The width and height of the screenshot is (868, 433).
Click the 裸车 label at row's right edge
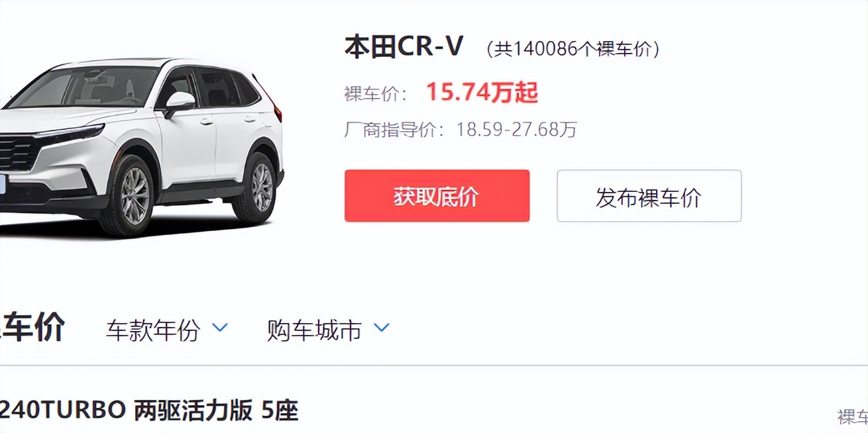click(x=853, y=416)
